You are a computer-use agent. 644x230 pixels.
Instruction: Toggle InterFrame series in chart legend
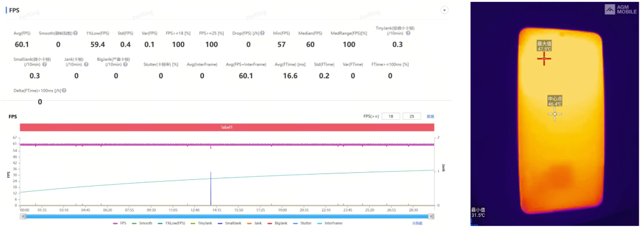click(330, 223)
